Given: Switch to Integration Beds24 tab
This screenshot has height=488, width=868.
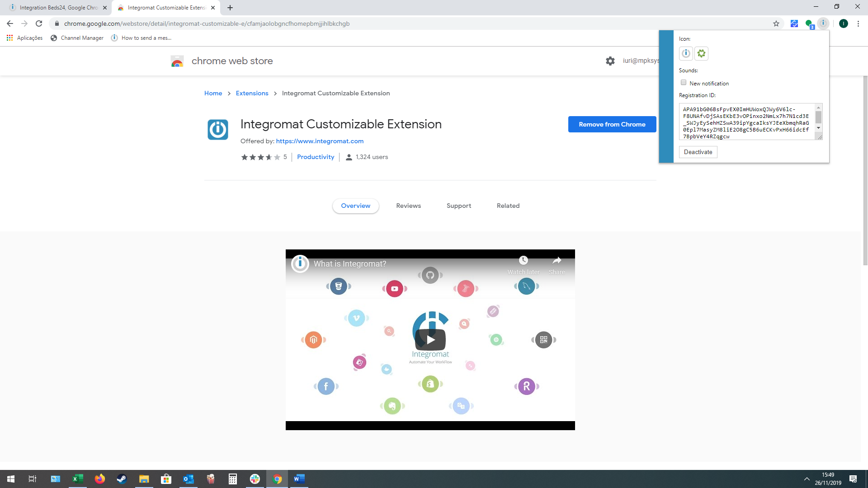Looking at the screenshot, I should tap(58, 8).
